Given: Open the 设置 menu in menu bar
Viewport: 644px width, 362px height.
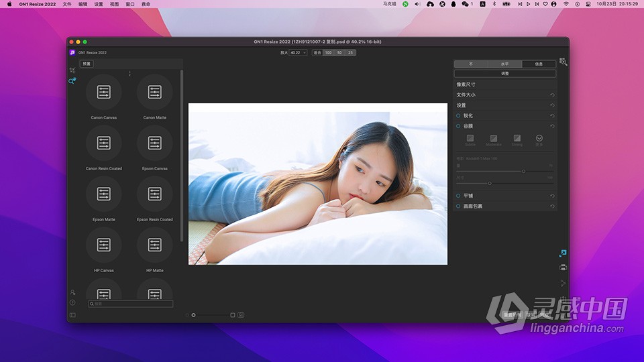Looking at the screenshot, I should click(x=99, y=4).
